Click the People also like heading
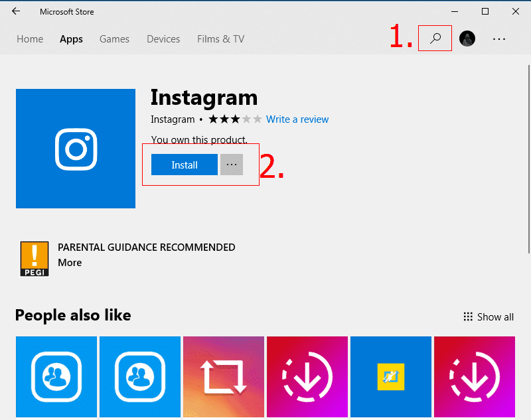 point(73,315)
